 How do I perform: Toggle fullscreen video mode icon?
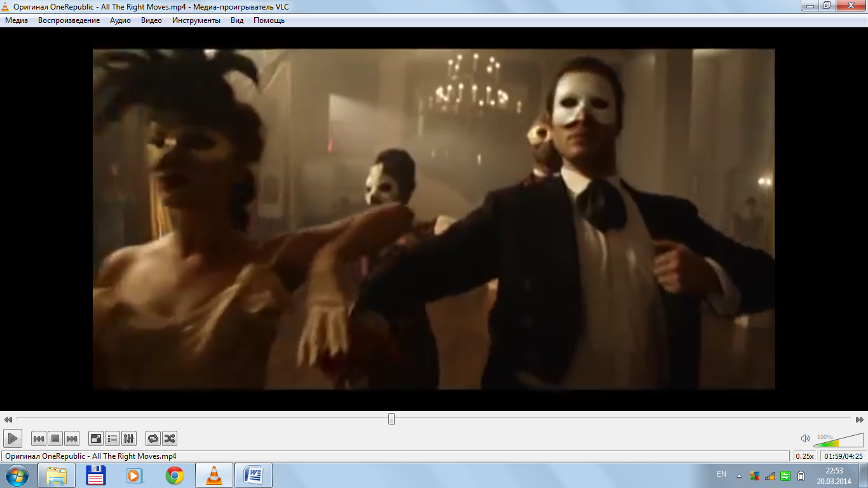(x=96, y=438)
